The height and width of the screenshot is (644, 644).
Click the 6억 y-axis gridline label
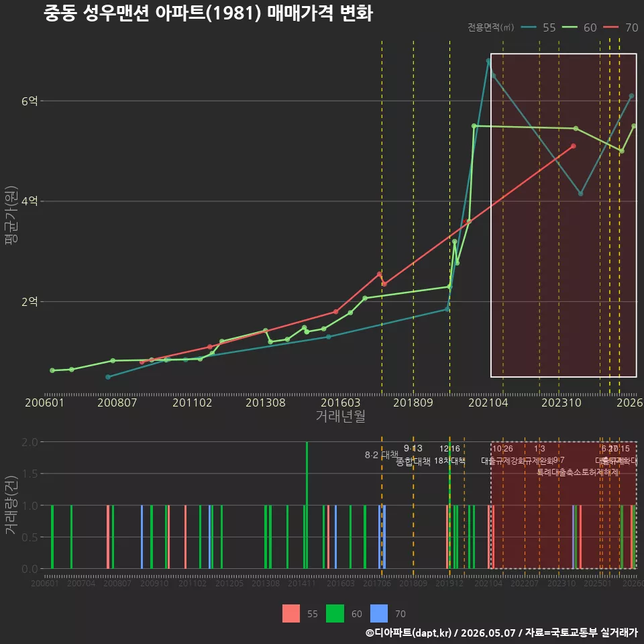click(x=30, y=101)
